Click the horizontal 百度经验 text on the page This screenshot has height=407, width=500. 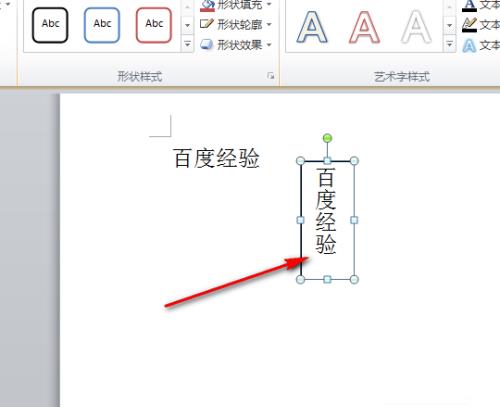point(216,158)
